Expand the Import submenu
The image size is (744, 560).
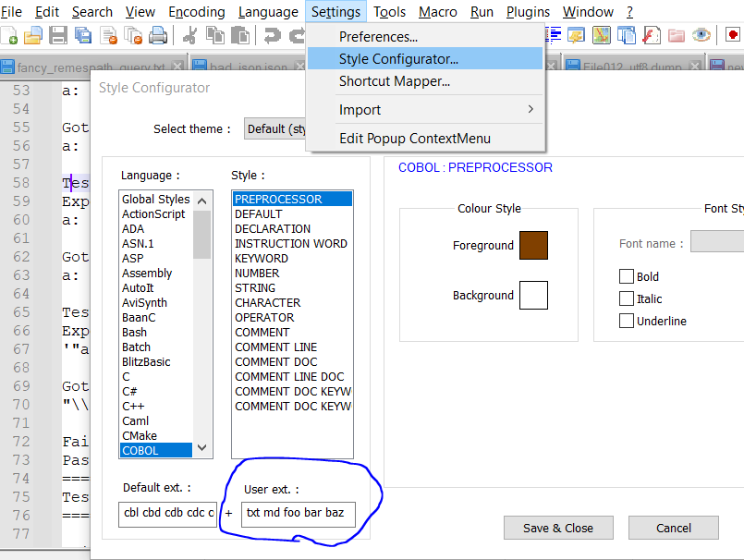click(x=425, y=110)
